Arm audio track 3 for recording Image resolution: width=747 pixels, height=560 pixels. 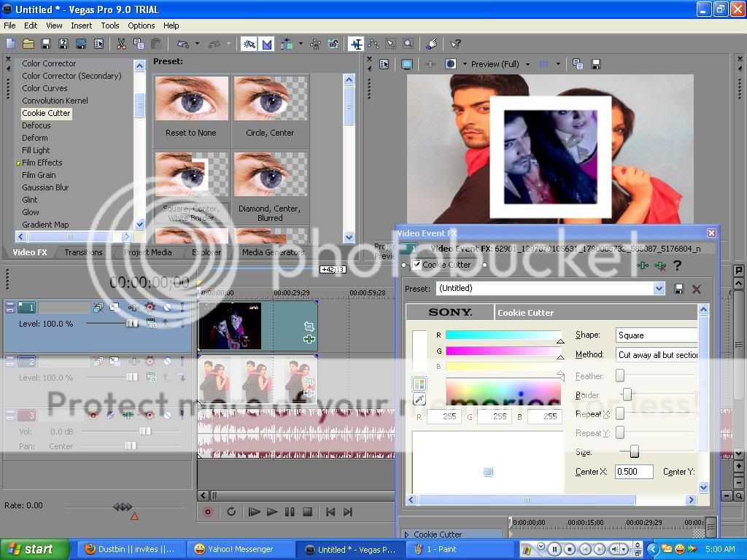93,415
